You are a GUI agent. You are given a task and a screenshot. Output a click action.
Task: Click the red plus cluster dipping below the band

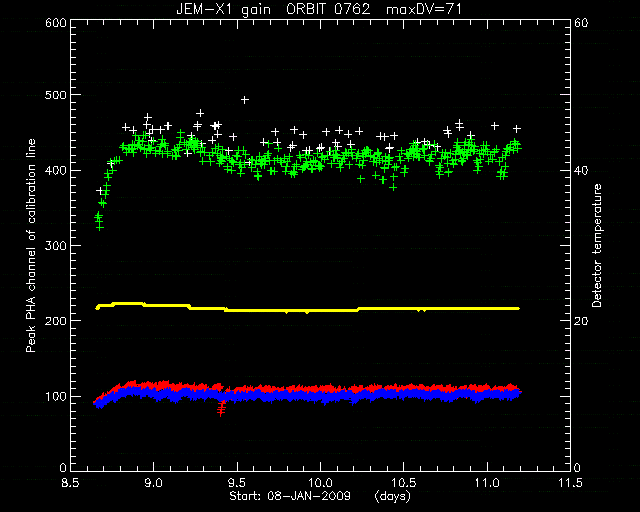(x=221, y=407)
